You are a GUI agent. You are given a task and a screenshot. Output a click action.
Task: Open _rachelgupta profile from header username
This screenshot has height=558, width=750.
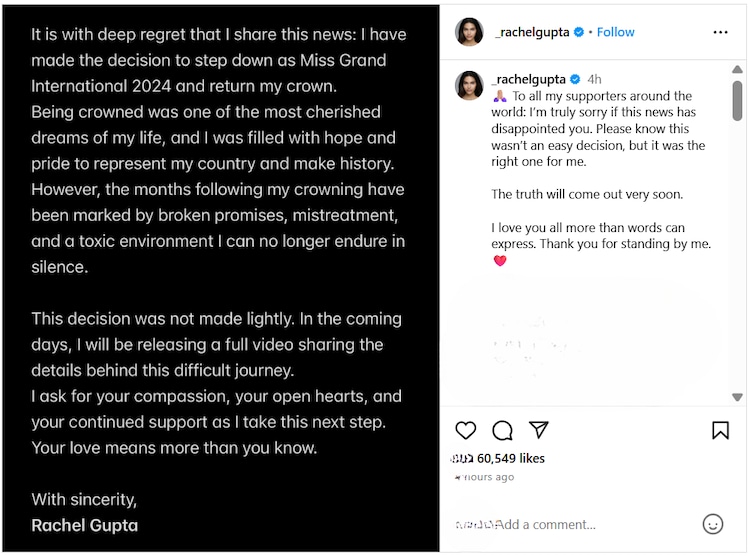coord(532,32)
